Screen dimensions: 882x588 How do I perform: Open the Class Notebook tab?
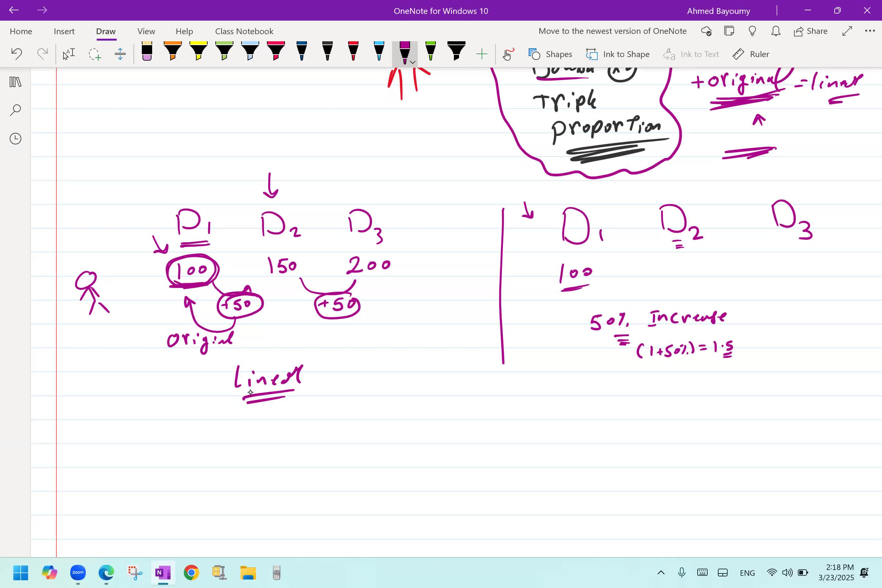click(x=244, y=31)
